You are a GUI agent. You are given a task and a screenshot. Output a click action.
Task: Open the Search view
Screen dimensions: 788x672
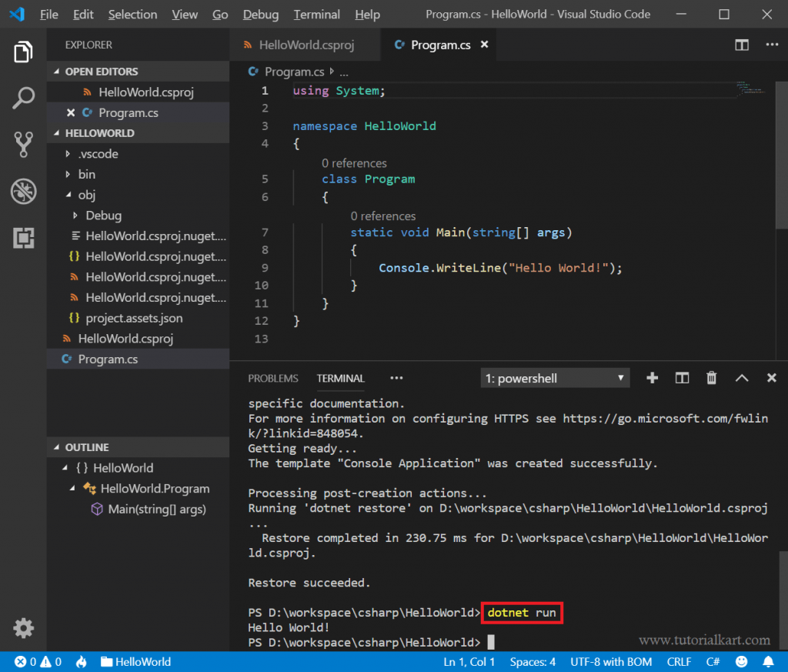[x=22, y=98]
